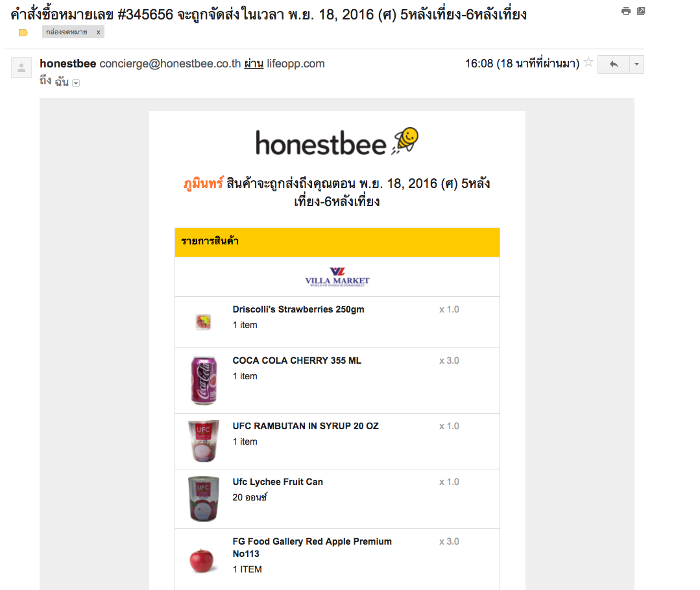Click the reply arrow button
700x590 pixels.
(x=613, y=64)
